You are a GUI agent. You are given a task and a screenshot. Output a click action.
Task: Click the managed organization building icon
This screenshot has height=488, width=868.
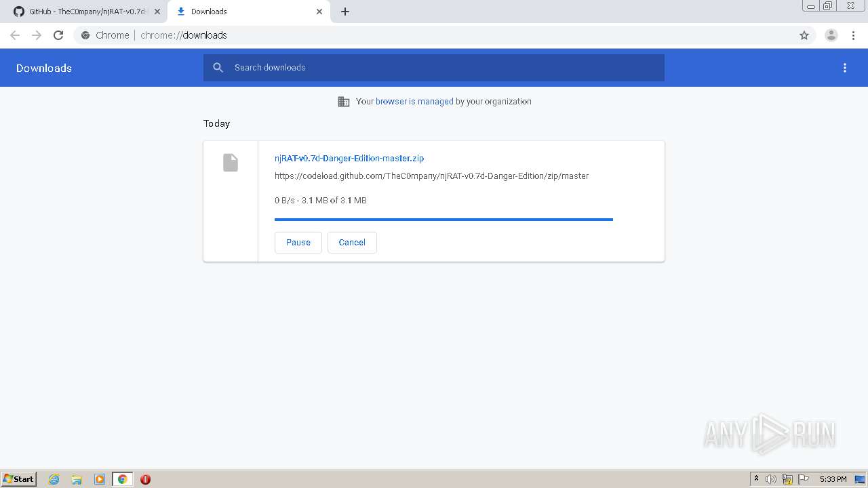[344, 102]
